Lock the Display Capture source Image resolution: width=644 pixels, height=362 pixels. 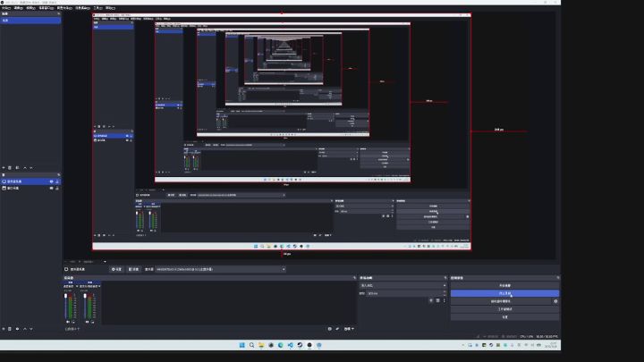57,181
